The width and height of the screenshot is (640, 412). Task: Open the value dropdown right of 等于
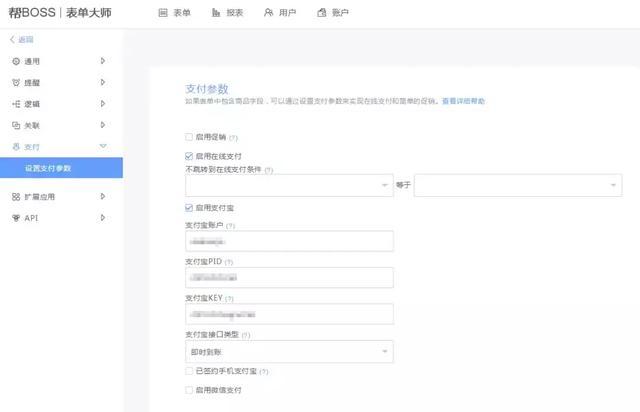[x=518, y=185]
